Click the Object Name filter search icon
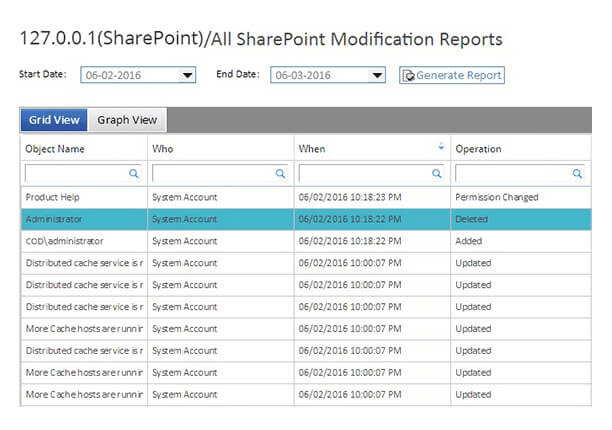Screen dimensions: 612x430 (133, 174)
